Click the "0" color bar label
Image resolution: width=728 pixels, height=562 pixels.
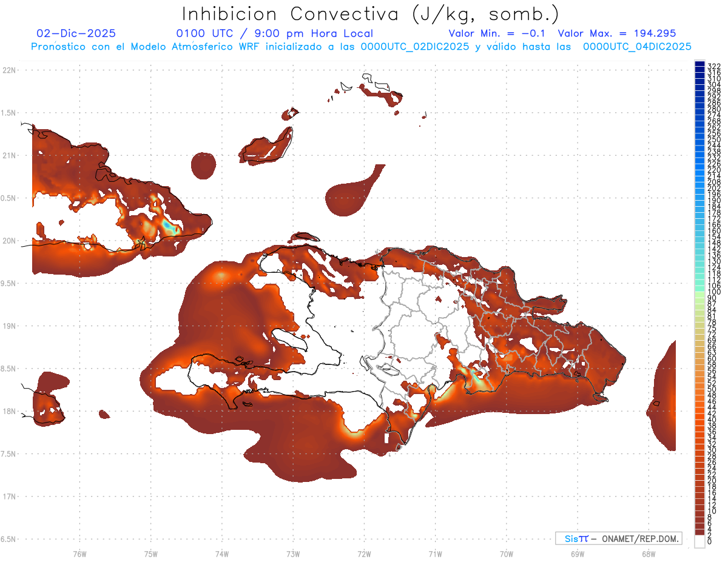point(710,541)
